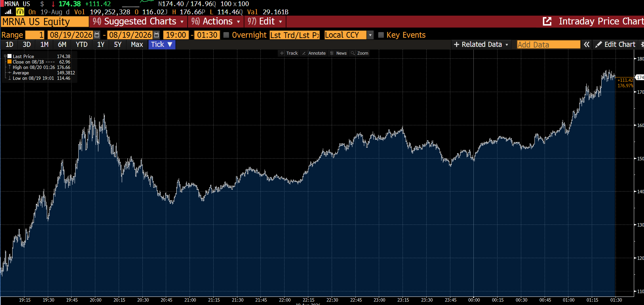Enable the Overnight checkbox
This screenshot has height=305, width=644.
[226, 35]
